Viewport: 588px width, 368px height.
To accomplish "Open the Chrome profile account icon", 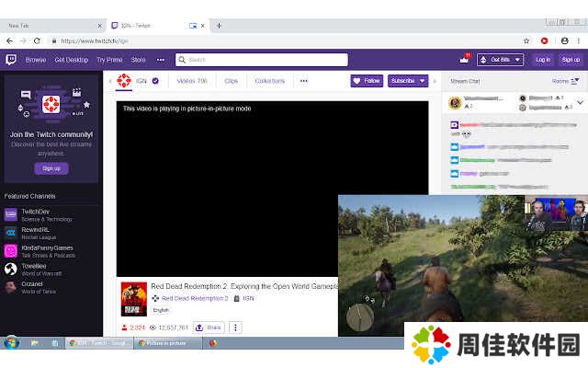I will click(564, 40).
